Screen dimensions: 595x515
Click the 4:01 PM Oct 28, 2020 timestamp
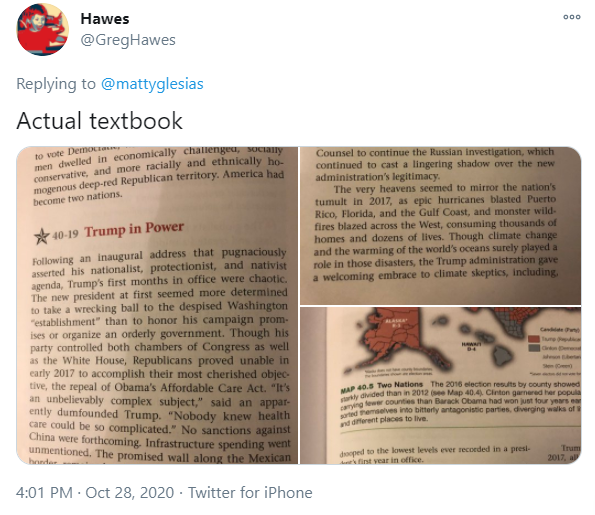(95, 493)
